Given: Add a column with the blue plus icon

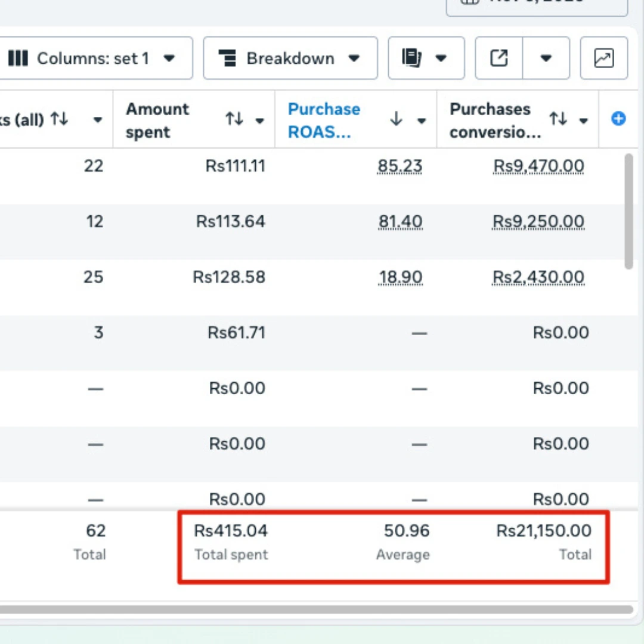Looking at the screenshot, I should (x=618, y=119).
